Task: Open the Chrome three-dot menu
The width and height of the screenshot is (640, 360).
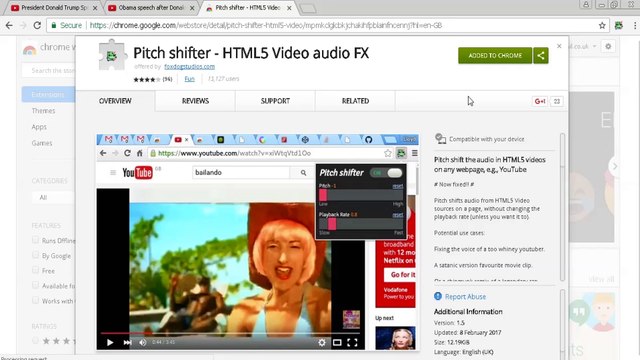Action: click(635, 25)
